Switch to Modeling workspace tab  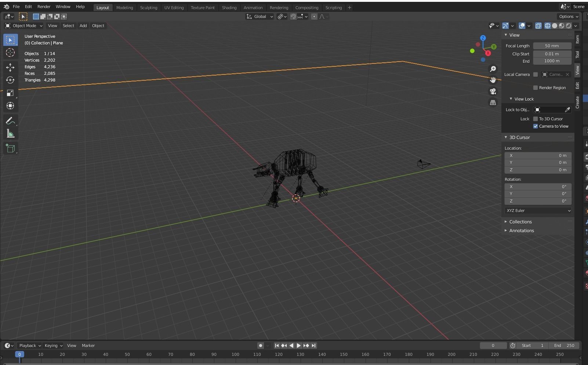tap(124, 7)
